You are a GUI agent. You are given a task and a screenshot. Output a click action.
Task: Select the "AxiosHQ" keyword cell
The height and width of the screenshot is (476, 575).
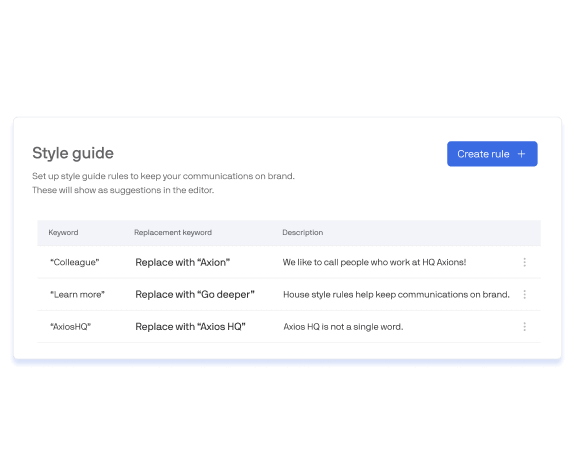(x=70, y=327)
